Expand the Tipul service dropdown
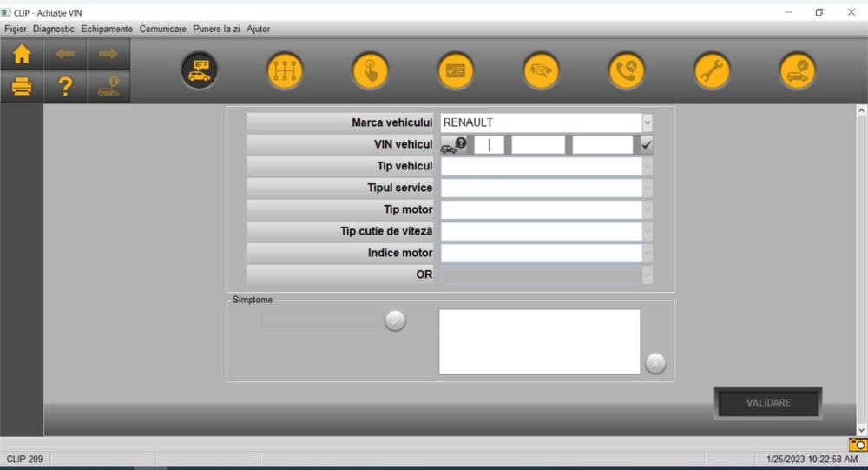This screenshot has height=470, width=868. click(648, 188)
